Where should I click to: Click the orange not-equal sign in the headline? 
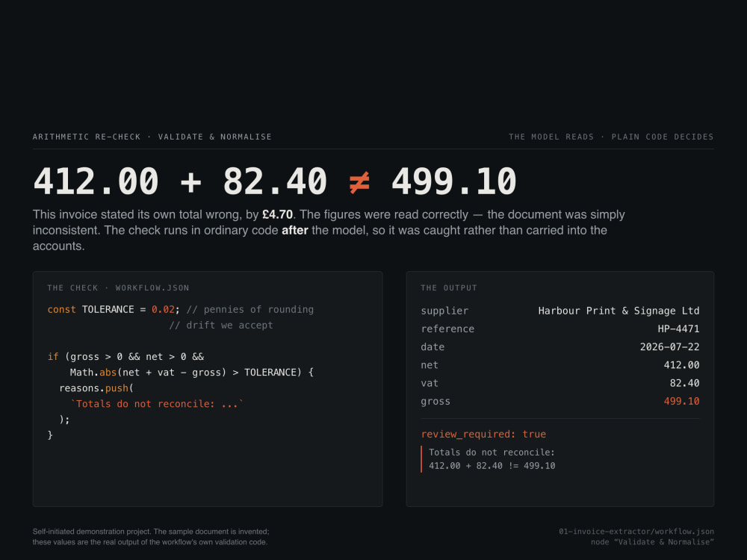pos(359,182)
